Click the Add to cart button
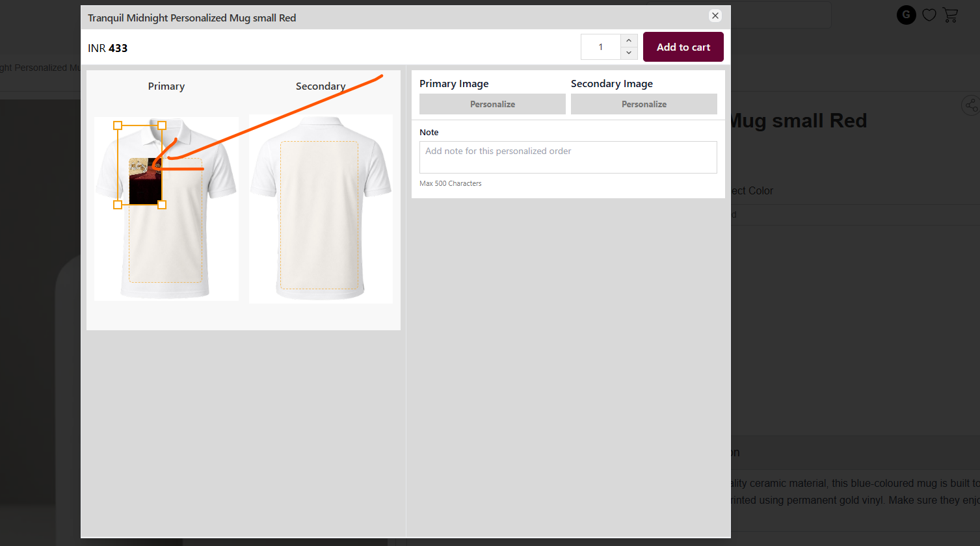Viewport: 980px width, 546px height. tap(683, 47)
